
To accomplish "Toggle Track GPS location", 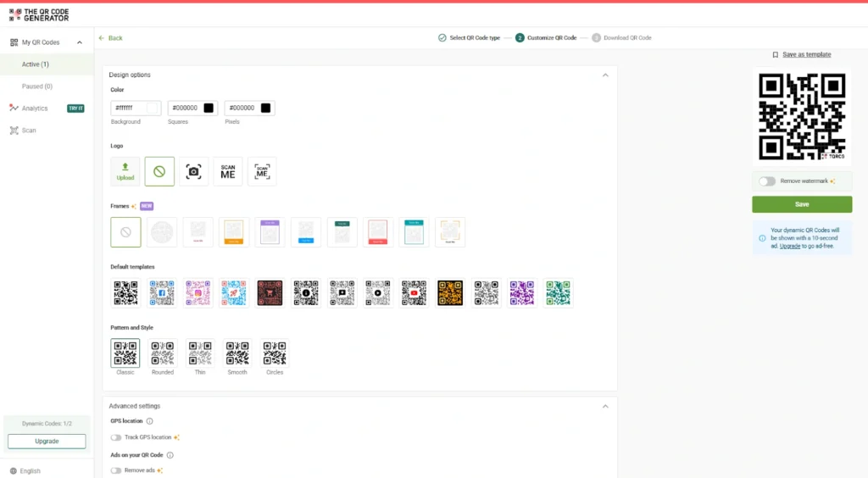I will [115, 437].
